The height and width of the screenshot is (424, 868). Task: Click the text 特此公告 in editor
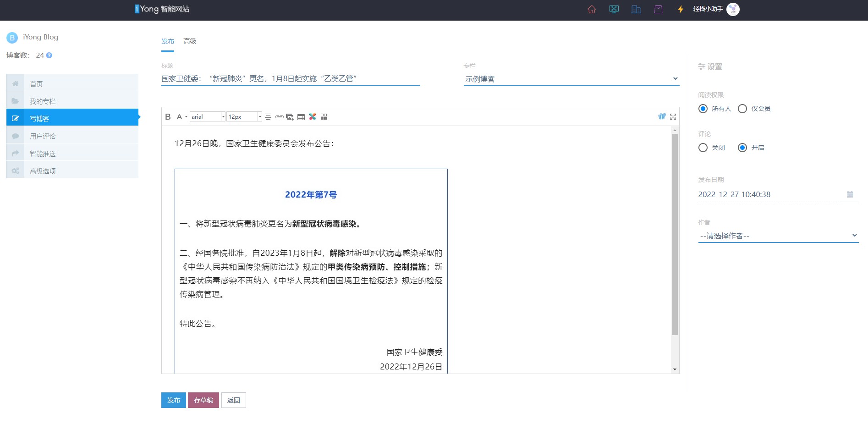click(198, 324)
